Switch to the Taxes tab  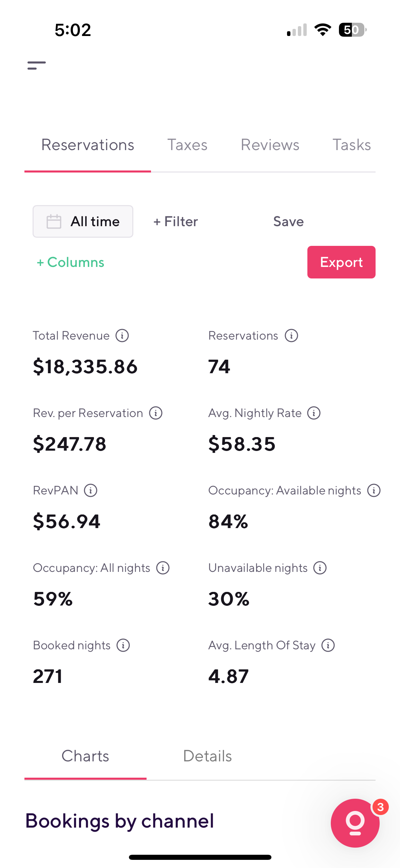[187, 145]
